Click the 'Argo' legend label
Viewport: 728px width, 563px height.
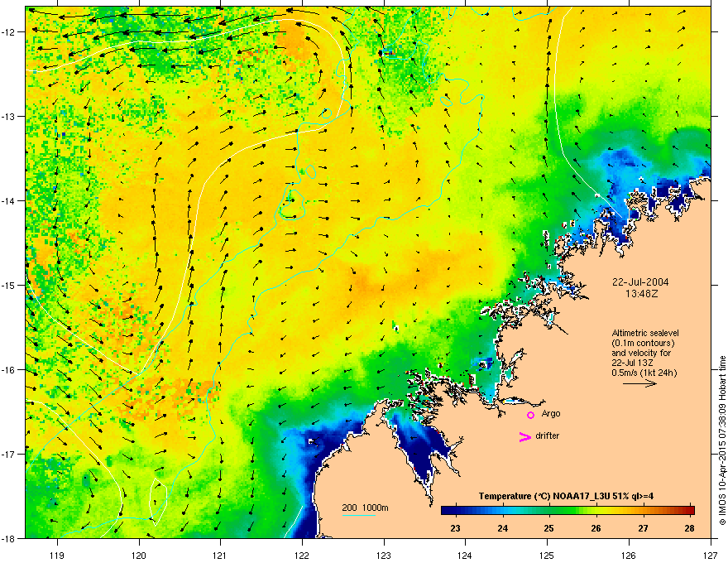[x=551, y=413]
